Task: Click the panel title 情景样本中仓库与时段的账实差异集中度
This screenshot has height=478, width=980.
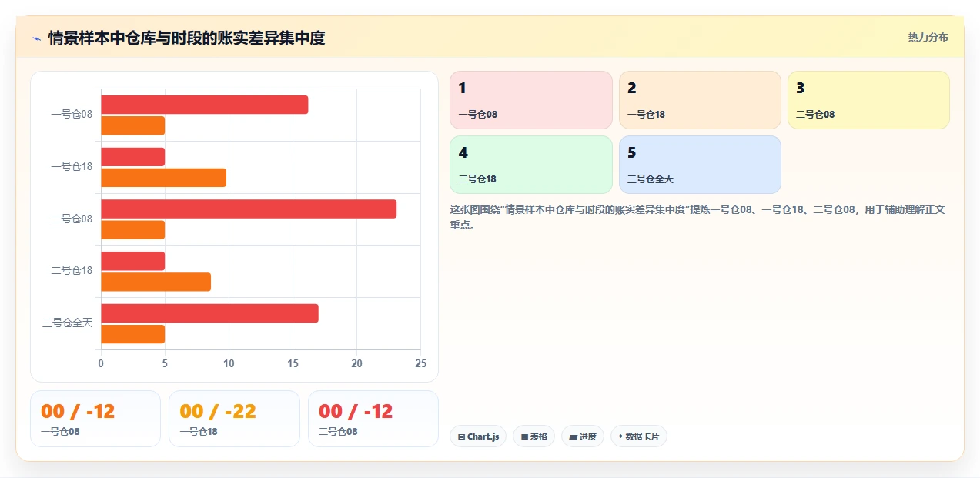Action: pos(186,38)
